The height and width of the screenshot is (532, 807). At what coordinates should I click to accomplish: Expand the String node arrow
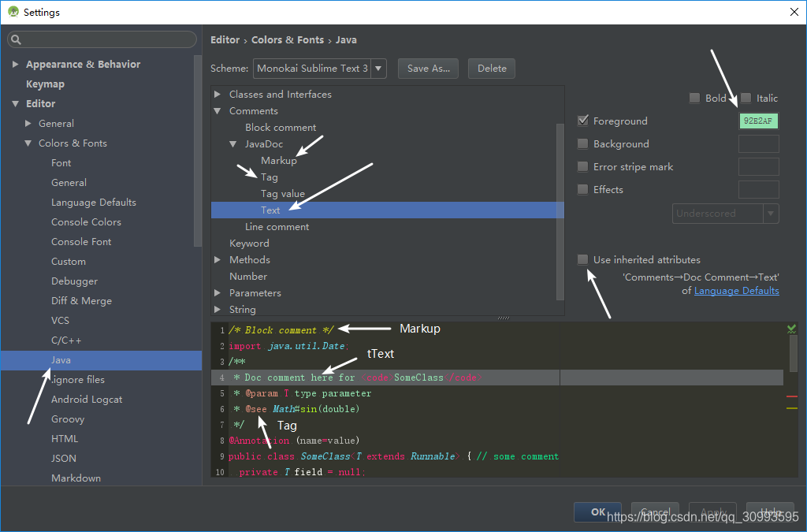[x=218, y=309]
